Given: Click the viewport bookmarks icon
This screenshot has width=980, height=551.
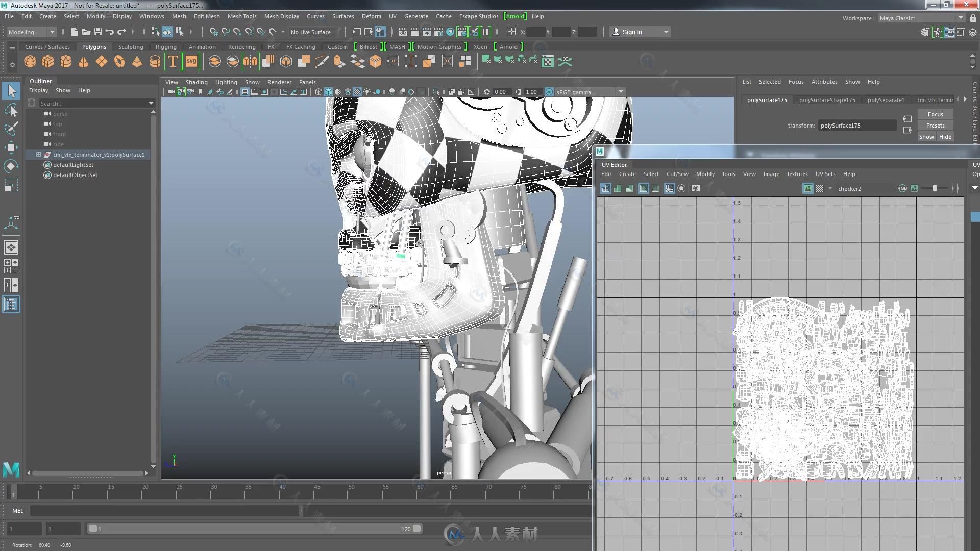Looking at the screenshot, I should [x=201, y=92].
